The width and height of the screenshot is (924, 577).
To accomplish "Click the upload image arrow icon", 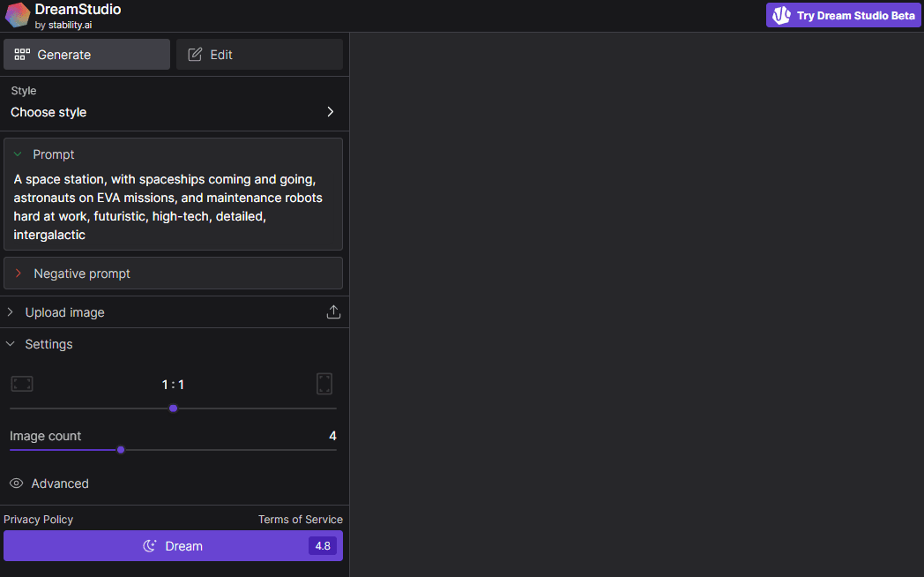I will 333,312.
